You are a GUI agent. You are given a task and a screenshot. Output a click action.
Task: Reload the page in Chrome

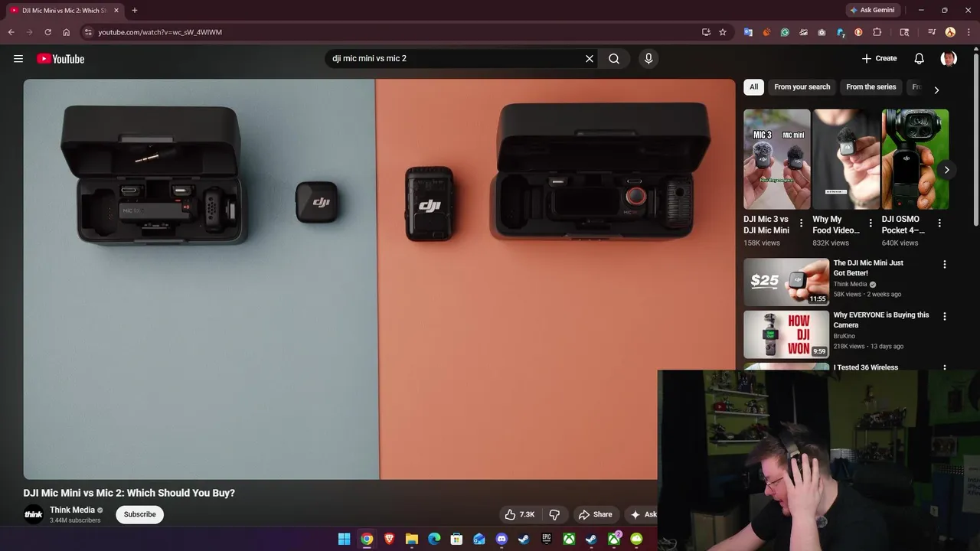point(47,32)
